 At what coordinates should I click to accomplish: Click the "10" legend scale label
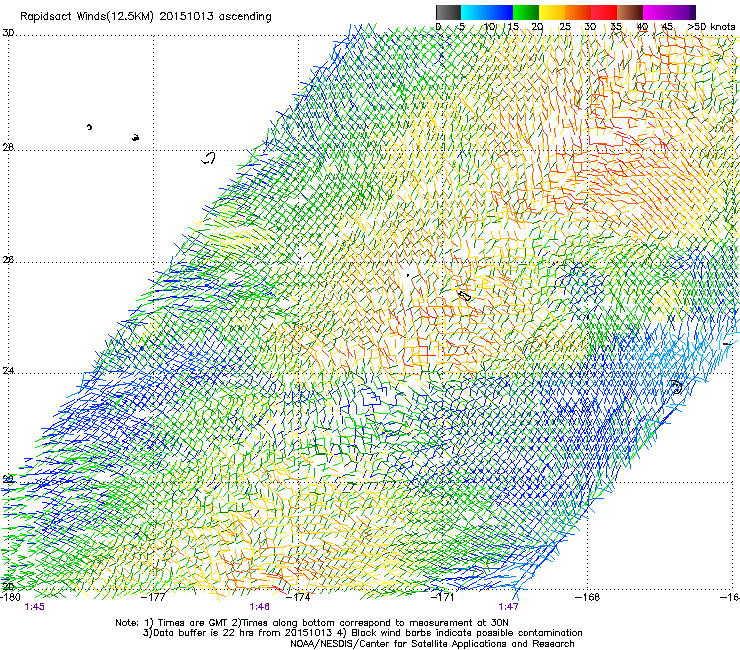[x=489, y=27]
